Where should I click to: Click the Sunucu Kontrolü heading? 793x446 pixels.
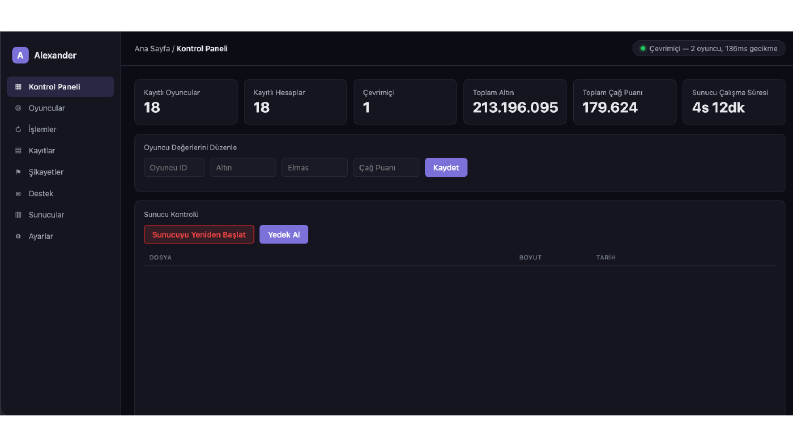point(171,214)
